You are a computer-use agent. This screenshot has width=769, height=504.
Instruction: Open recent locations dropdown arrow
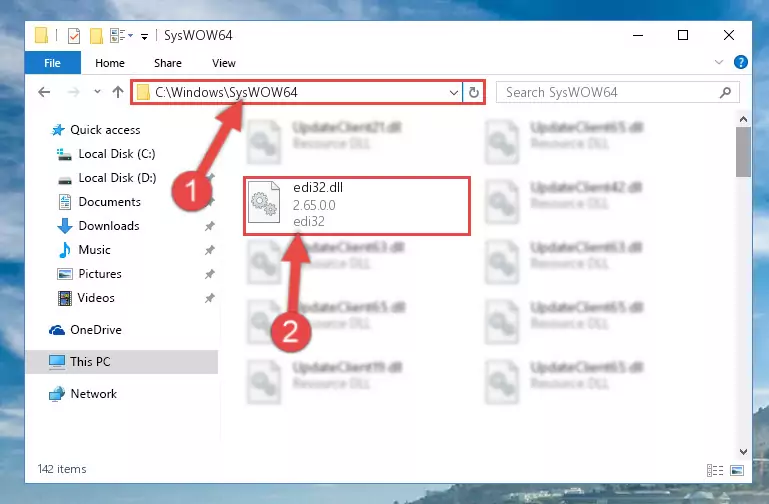click(x=97, y=92)
